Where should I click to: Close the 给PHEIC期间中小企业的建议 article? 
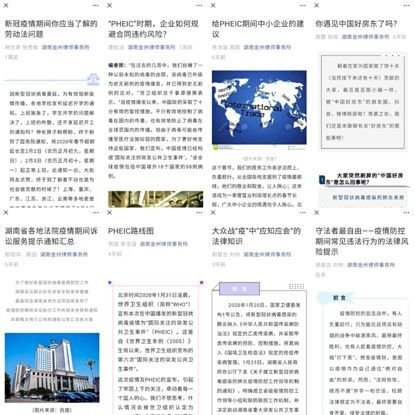[x=213, y=5]
